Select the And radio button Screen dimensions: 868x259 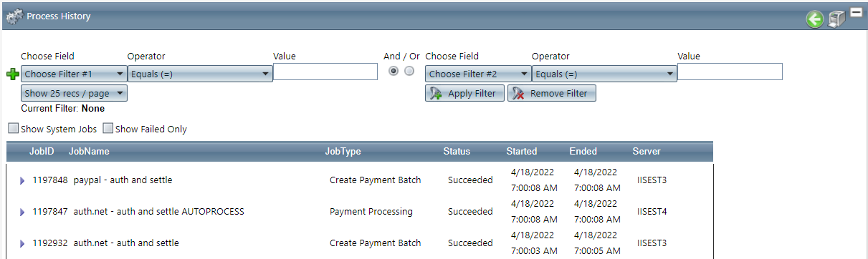(x=394, y=71)
